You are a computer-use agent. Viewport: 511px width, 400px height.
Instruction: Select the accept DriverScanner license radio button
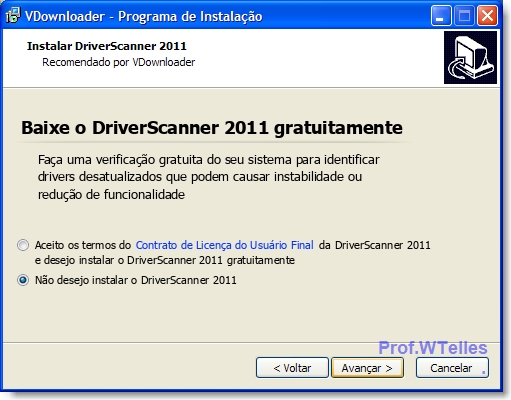23,245
